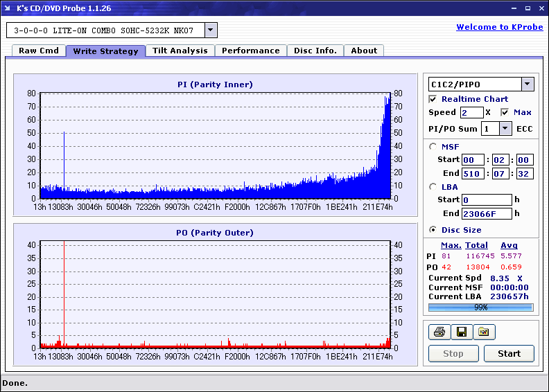Viewport: 549px width, 392px height.
Task: Open the Performance tab
Action: pyautogui.click(x=251, y=51)
